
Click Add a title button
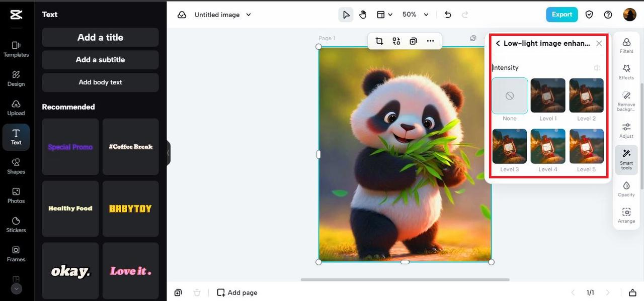(x=100, y=37)
